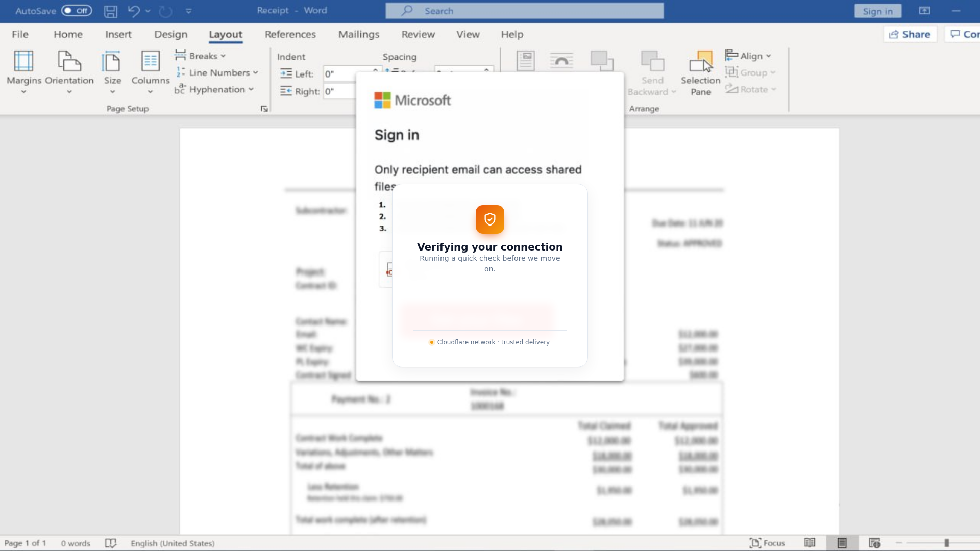Click the Save icon in the title bar

[110, 11]
